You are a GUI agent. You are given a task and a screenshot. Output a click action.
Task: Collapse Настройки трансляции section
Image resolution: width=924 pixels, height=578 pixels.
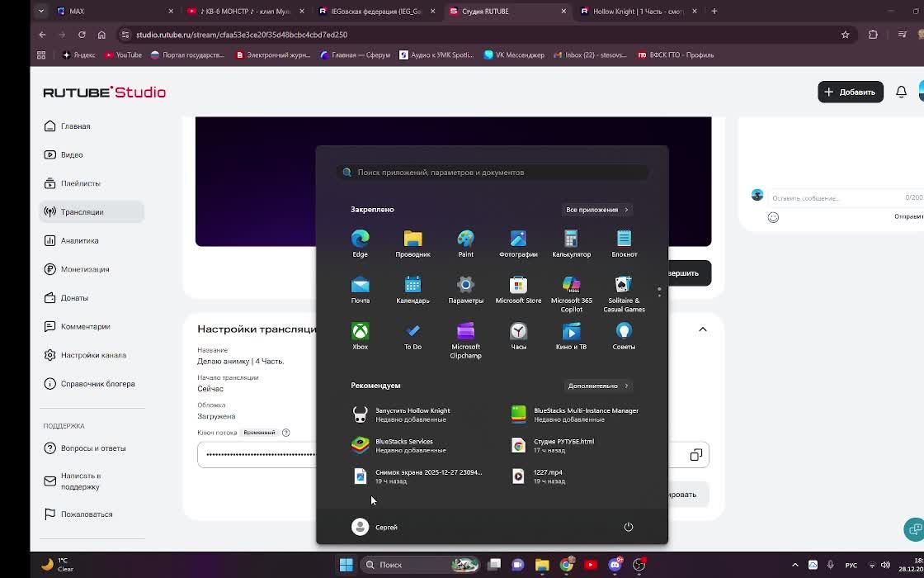[702, 329]
